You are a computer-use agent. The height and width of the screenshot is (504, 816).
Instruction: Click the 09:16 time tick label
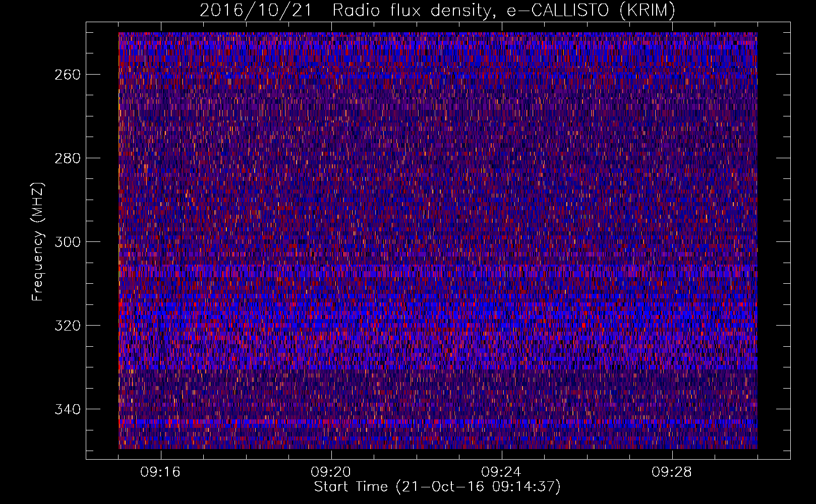160,472
